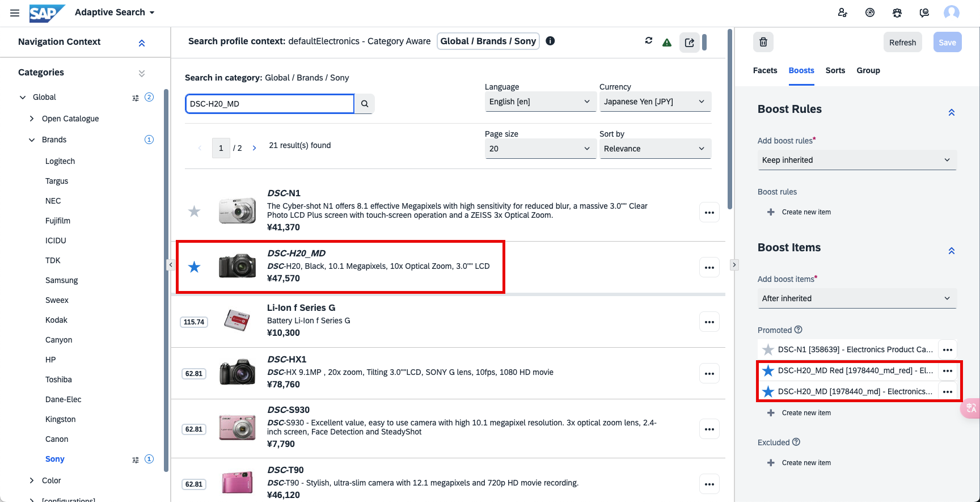Screen dimensions: 980x502
Task: Click the DSC-HX1 camera thumbnail
Action: tap(237, 373)
